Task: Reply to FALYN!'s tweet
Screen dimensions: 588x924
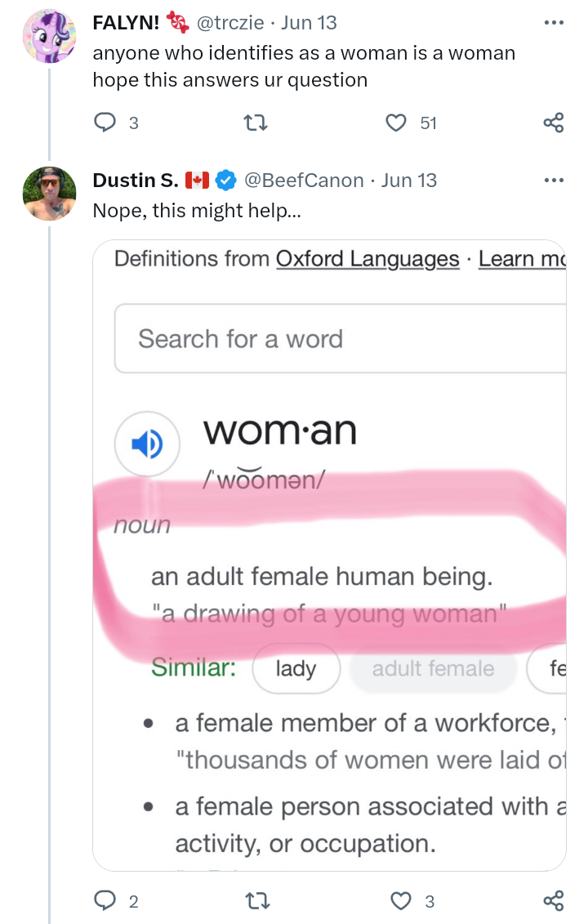Action: 106,123
